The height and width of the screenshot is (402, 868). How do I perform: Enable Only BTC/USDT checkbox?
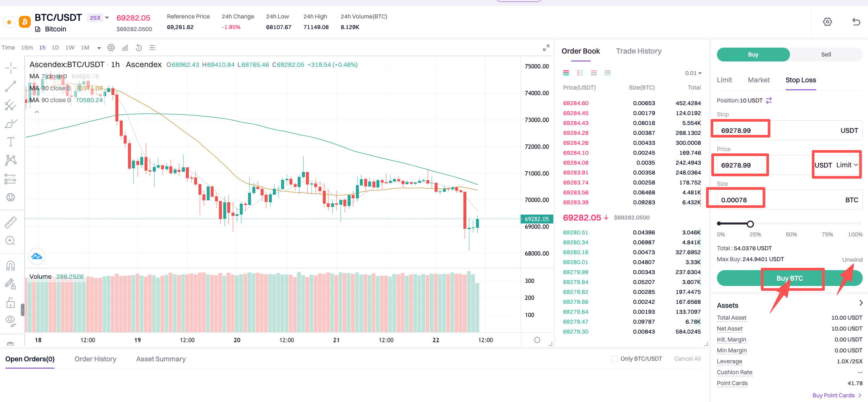[614, 359]
